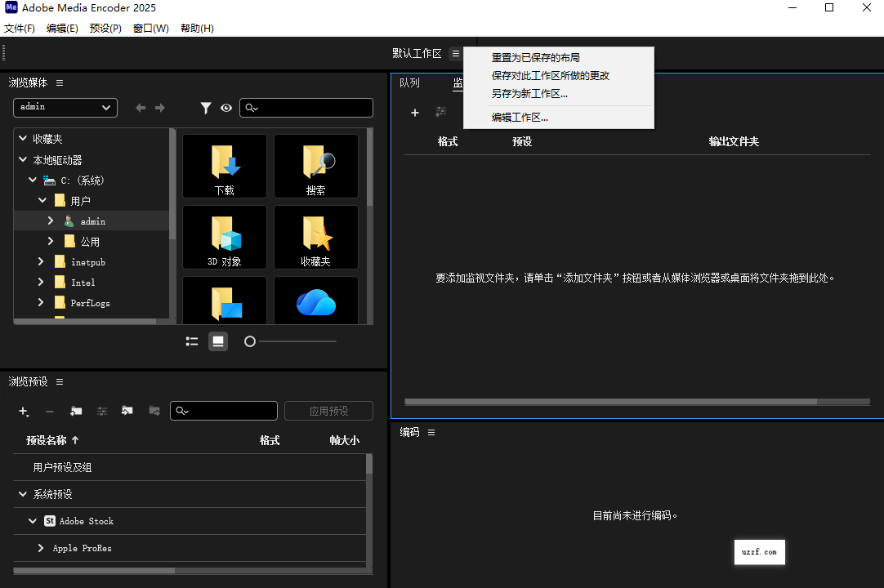Viewport: 884px width, 588px height.
Task: Toggle the eye visibility icon in Media Browser
Action: [225, 108]
